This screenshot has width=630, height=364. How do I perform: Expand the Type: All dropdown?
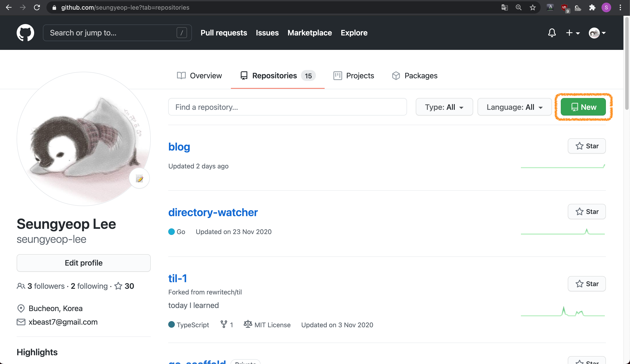[x=444, y=107]
